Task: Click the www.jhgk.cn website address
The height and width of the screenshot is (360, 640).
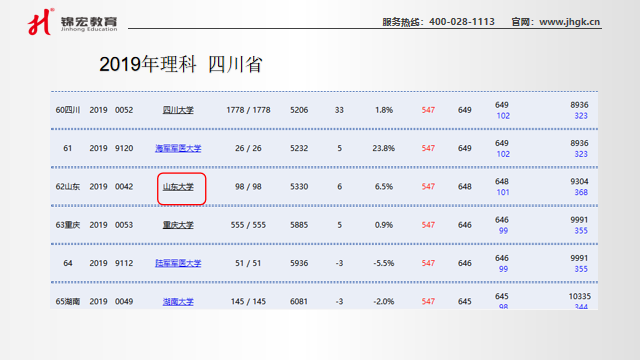Action: coord(569,22)
